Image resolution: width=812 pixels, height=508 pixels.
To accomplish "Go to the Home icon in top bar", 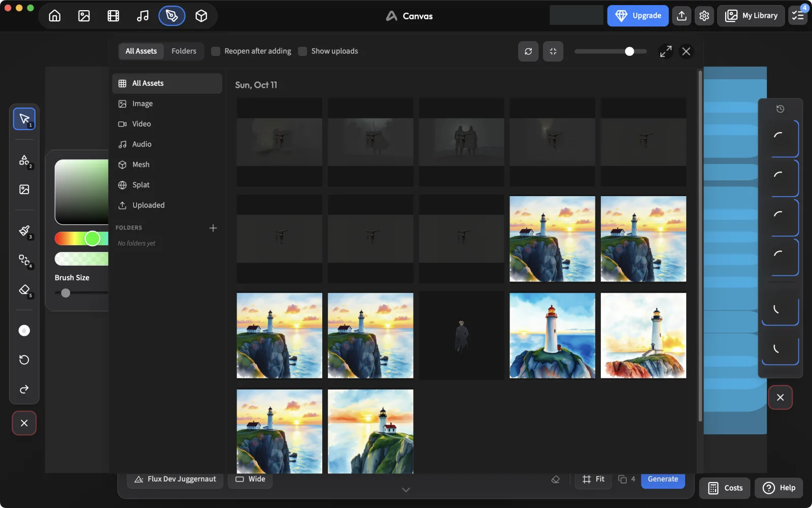I will click(55, 16).
